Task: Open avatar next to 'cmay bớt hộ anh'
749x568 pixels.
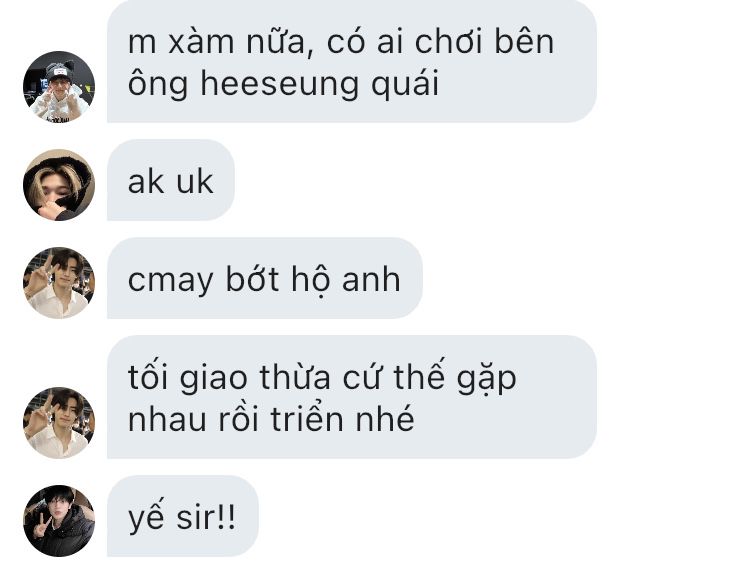Action: point(59,282)
